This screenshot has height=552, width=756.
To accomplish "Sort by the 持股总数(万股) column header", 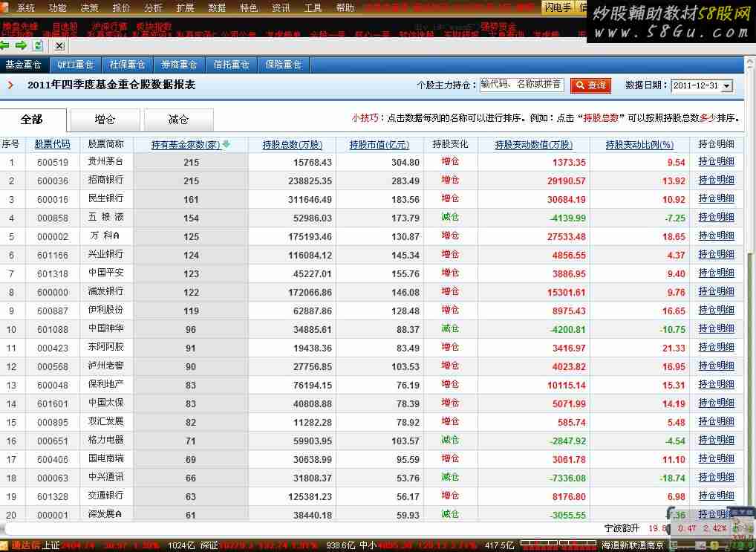I will (292, 144).
